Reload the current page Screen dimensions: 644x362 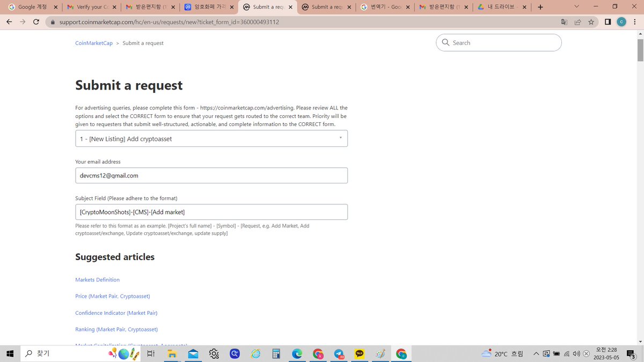(x=36, y=22)
